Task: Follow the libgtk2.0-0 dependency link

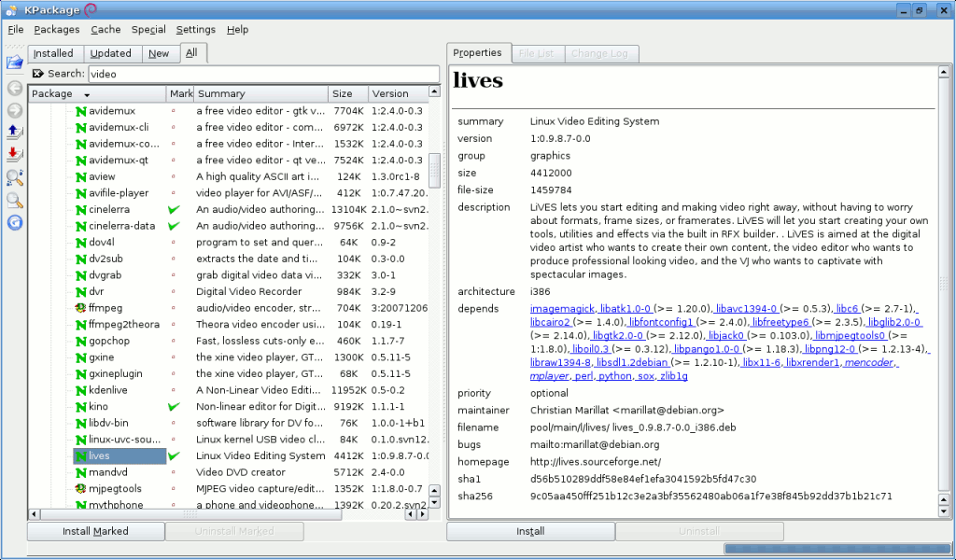Action: [x=617, y=336]
